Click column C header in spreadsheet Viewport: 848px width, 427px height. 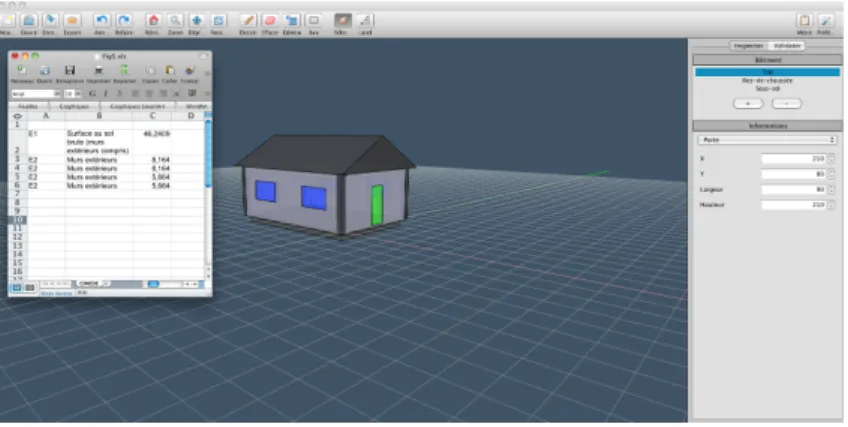tap(153, 116)
